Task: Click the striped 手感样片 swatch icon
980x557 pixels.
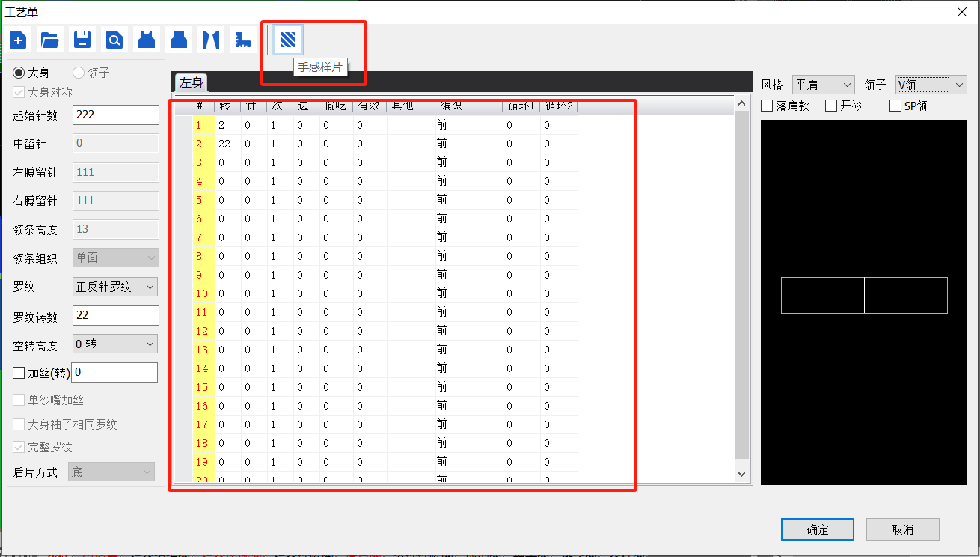Action: 288,39
